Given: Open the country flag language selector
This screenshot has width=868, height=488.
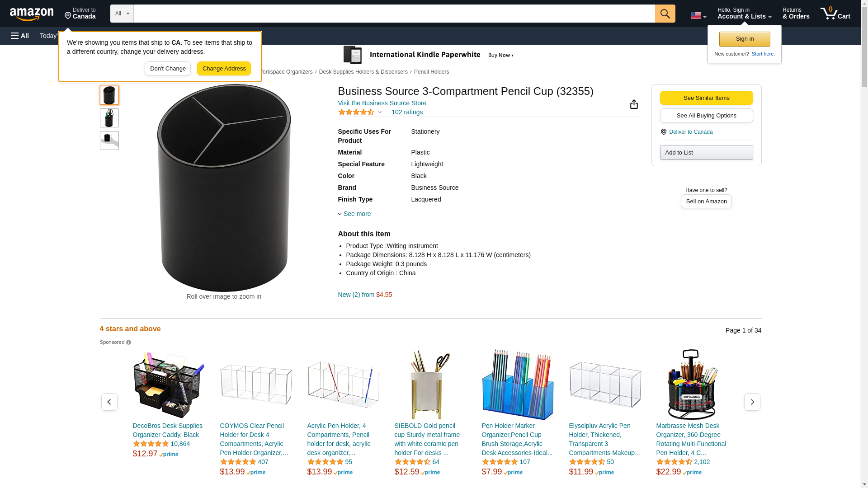Looking at the screenshot, I should [698, 15].
